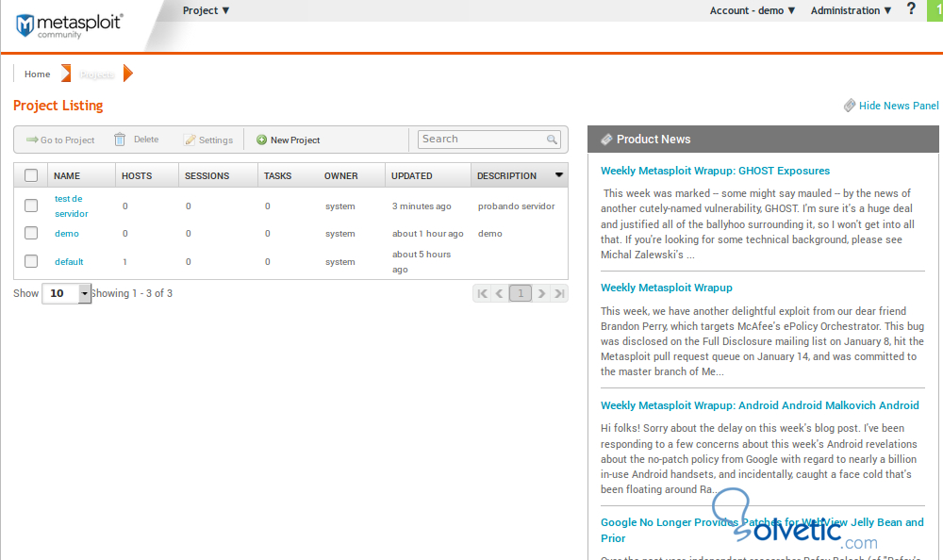
Task: Click the Go to Project button
Action: pos(60,140)
